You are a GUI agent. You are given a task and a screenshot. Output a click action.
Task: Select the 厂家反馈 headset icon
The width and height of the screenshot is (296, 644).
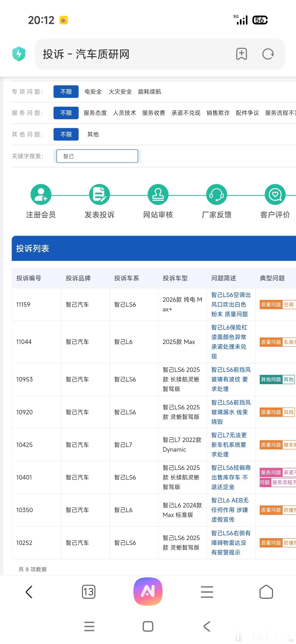click(217, 194)
